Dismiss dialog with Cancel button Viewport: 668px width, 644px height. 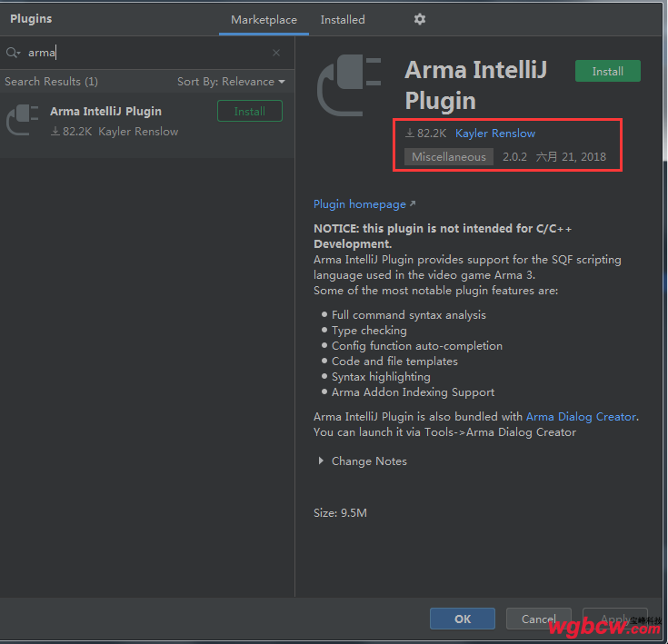538,619
